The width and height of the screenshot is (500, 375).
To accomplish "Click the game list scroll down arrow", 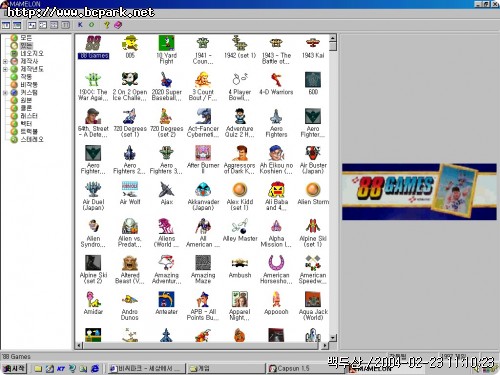I will (333, 338).
